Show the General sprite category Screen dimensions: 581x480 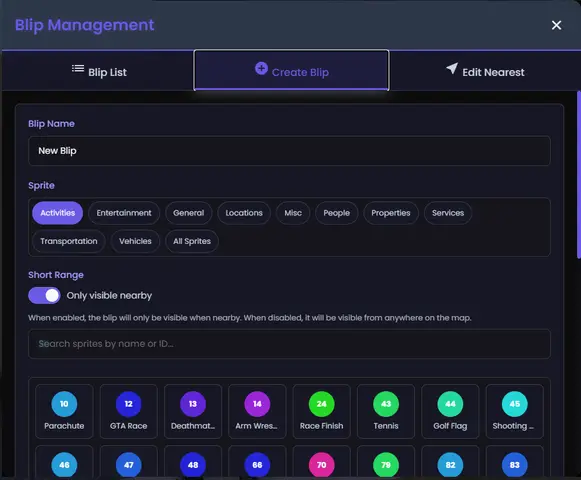189,213
